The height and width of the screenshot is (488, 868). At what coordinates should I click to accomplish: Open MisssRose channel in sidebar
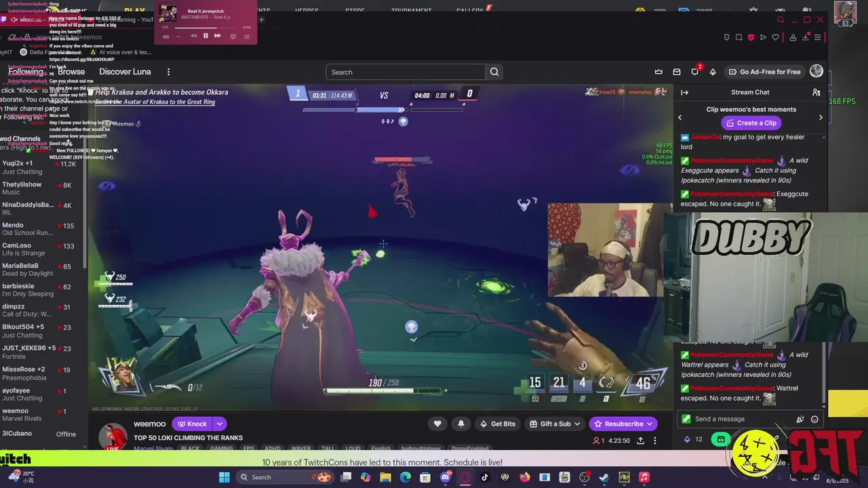(42, 373)
